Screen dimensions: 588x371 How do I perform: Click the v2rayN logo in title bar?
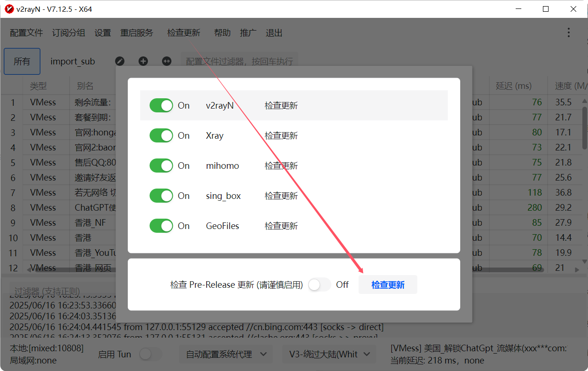click(9, 9)
